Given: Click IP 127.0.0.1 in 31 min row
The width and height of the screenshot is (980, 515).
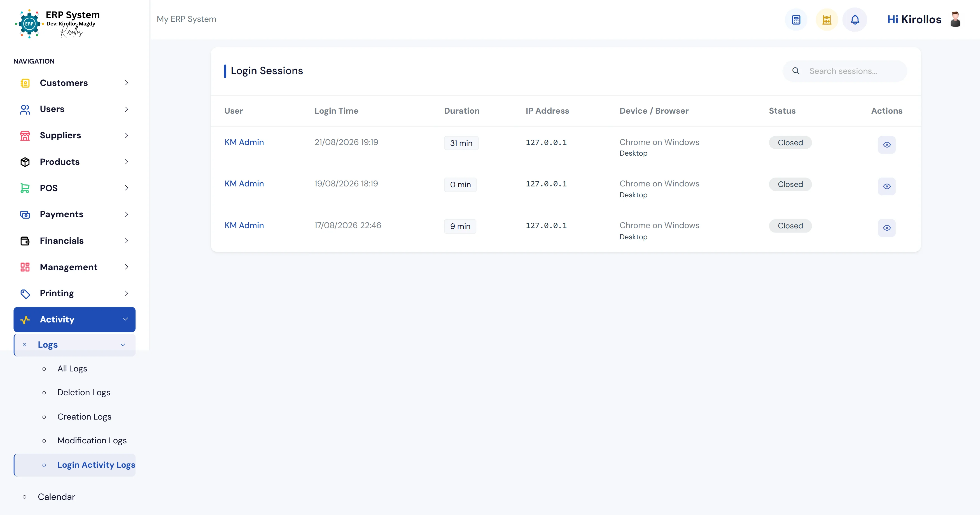Looking at the screenshot, I should point(546,143).
